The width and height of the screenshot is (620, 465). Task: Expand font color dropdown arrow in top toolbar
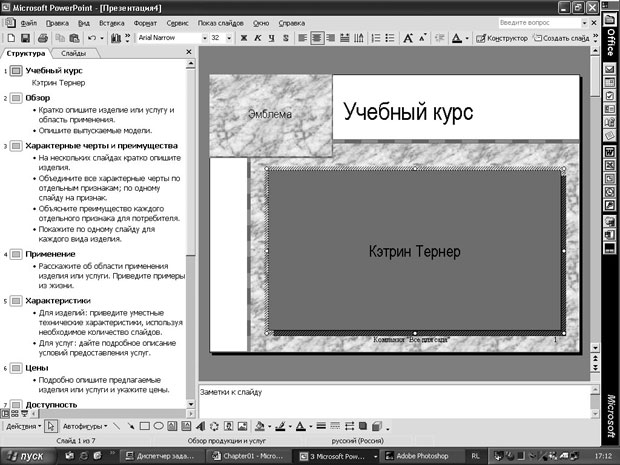point(467,38)
